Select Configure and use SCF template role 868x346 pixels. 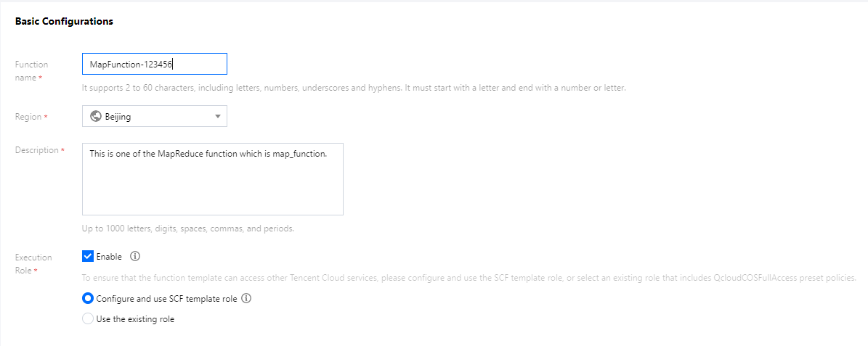[87, 298]
